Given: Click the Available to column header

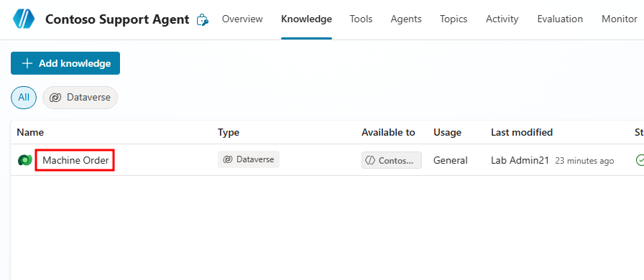Looking at the screenshot, I should pos(388,132).
